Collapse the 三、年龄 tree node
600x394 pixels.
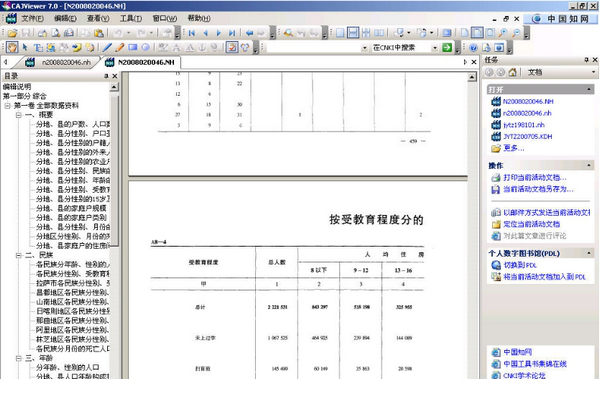[18, 358]
